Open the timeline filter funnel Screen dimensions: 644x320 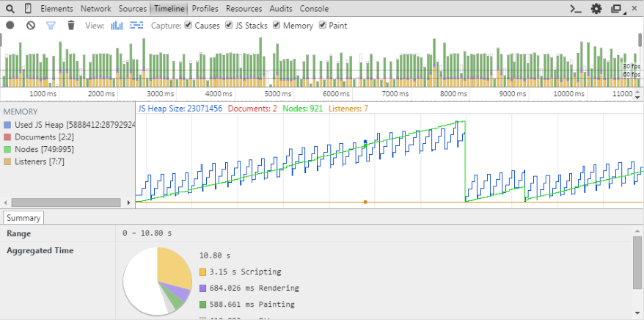pyautogui.click(x=51, y=25)
